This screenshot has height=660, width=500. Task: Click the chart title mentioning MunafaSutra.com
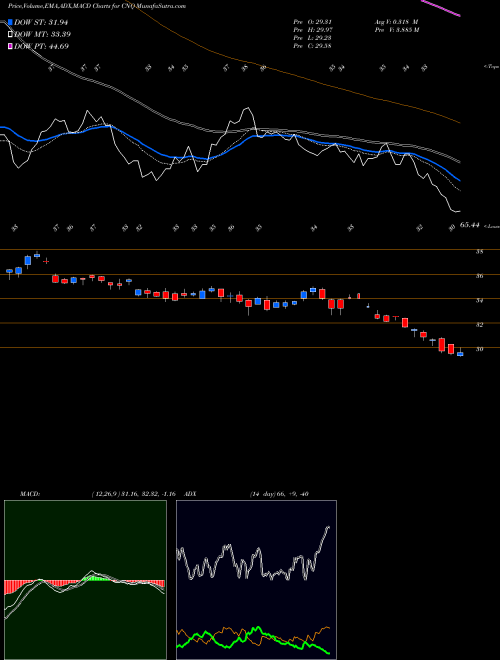pos(97,6)
